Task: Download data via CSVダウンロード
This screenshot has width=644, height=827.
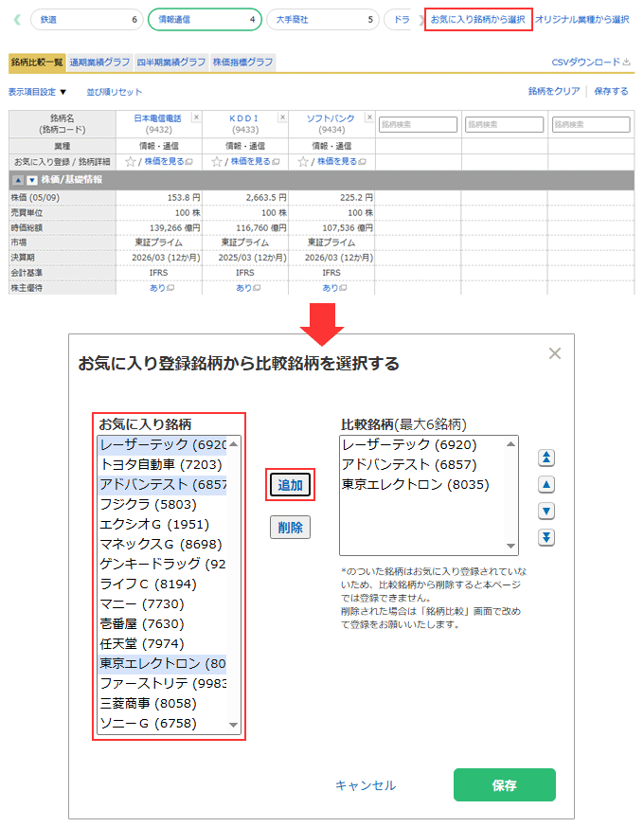Action: click(x=591, y=63)
